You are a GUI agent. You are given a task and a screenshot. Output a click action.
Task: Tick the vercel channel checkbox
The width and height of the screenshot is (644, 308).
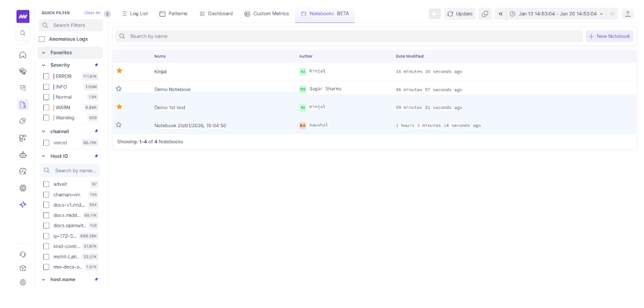point(47,142)
